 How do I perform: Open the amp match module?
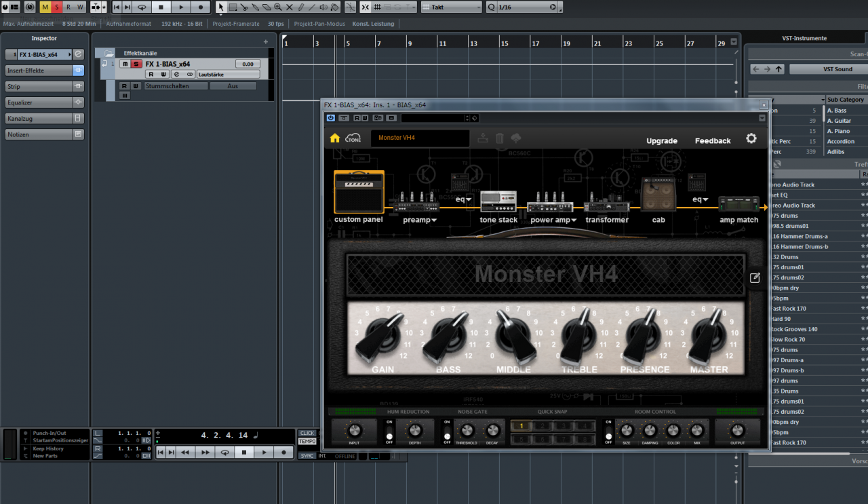[x=739, y=203]
